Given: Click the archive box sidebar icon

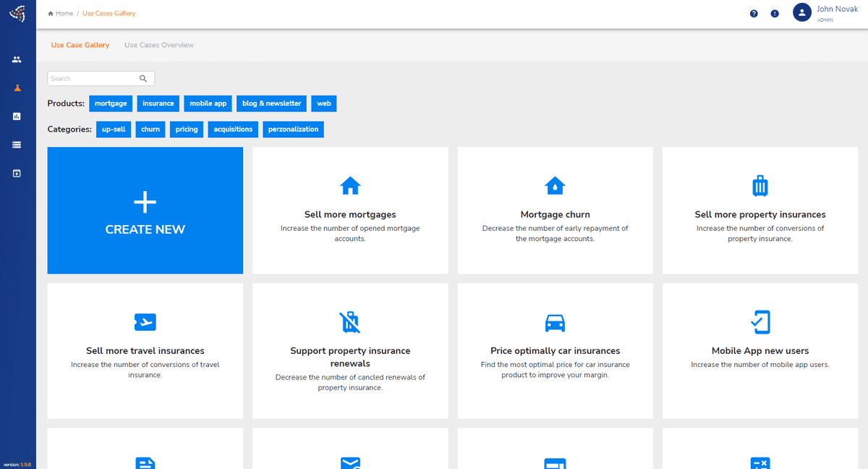Looking at the screenshot, I should tap(17, 173).
